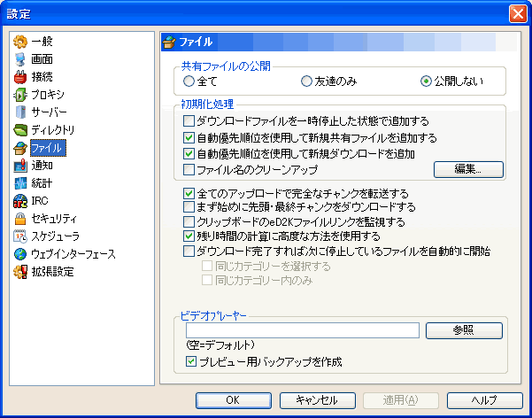Screen dimensions: 532x418
Task: Toggle 自動優先順位を使用して新規共有ファイルを追加する checkbox
Action: coord(189,137)
